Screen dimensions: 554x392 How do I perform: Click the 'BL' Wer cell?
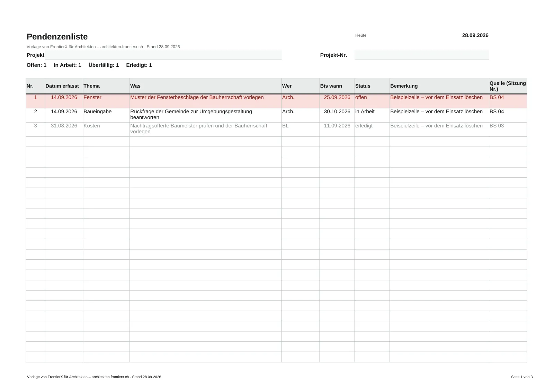click(x=301, y=130)
